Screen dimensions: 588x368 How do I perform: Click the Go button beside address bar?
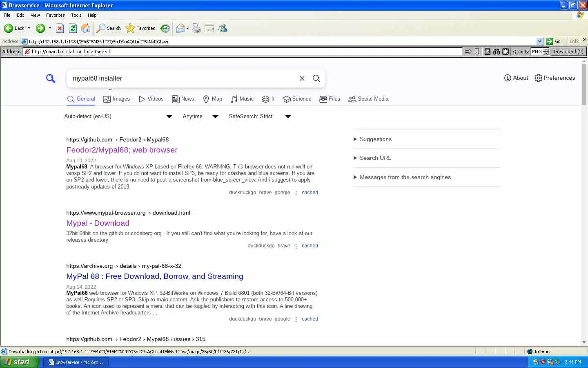[554, 41]
